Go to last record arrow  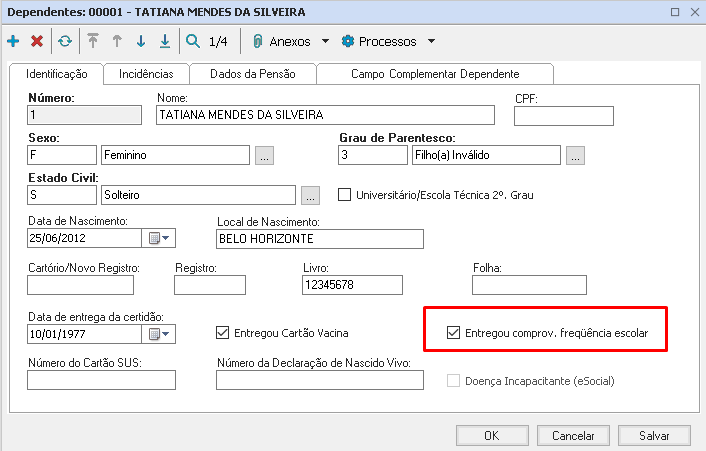[x=165, y=41]
